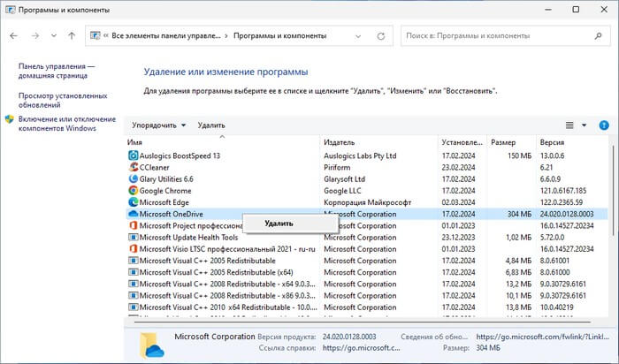
Task: Sort by the Имя column header
Action: point(223,142)
